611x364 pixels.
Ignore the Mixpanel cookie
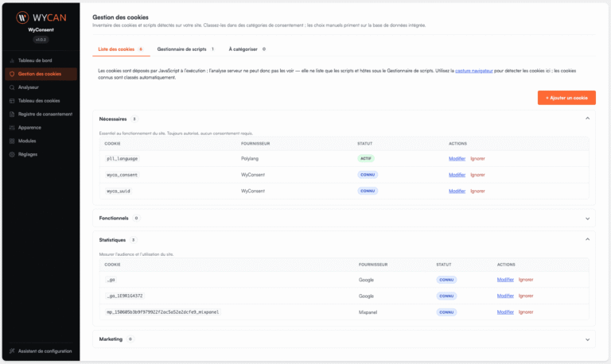click(526, 312)
